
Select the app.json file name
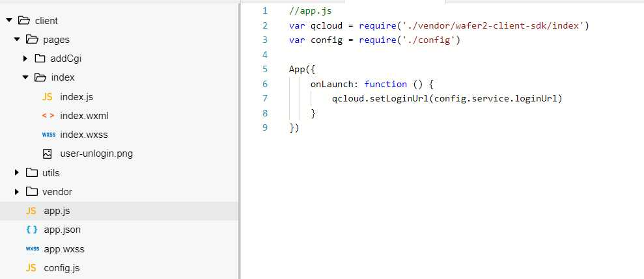pos(62,230)
